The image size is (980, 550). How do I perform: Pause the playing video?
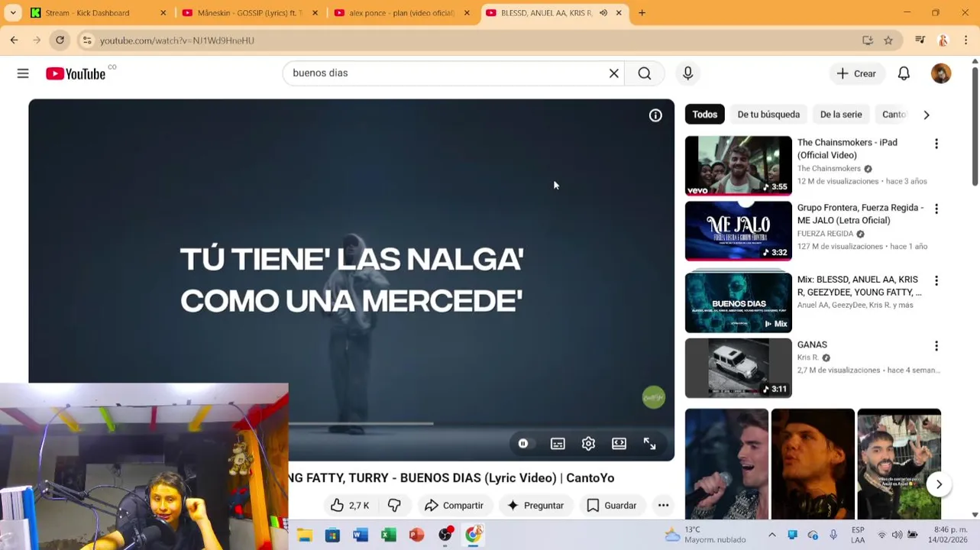coord(523,444)
